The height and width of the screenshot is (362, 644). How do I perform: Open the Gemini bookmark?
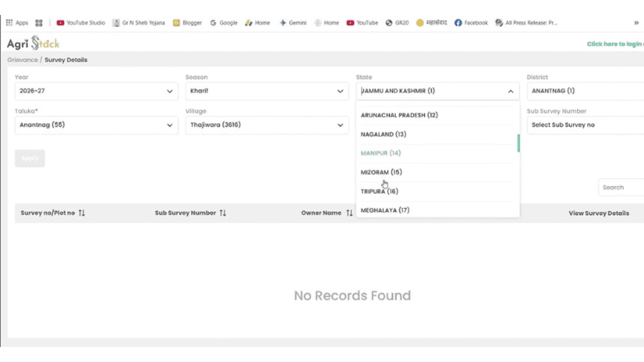tap(293, 23)
